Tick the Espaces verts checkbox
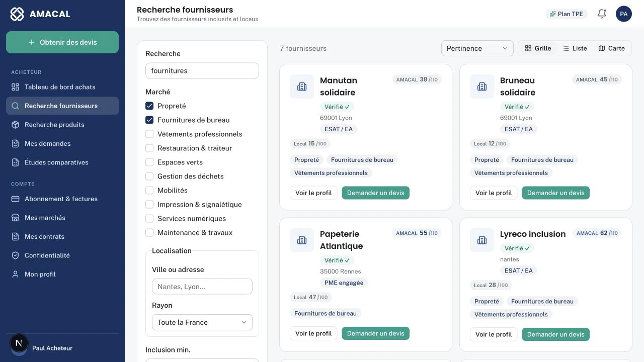Image resolution: width=644 pixels, height=362 pixels. (x=149, y=162)
